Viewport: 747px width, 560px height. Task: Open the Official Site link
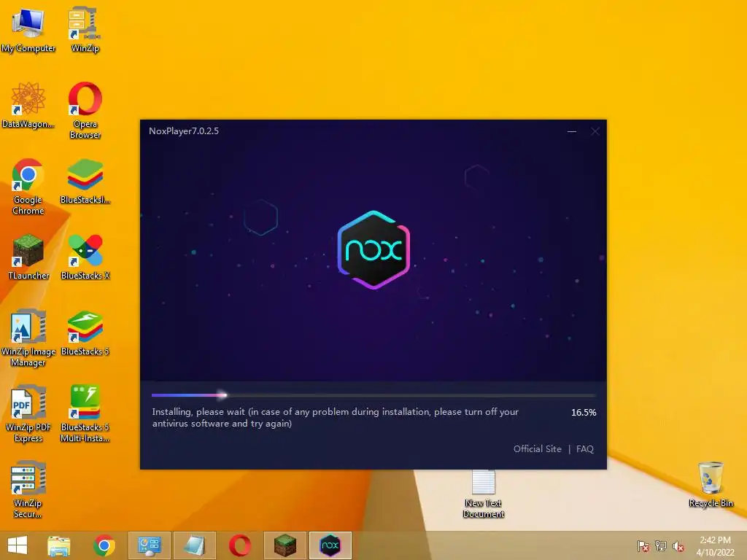(x=538, y=449)
